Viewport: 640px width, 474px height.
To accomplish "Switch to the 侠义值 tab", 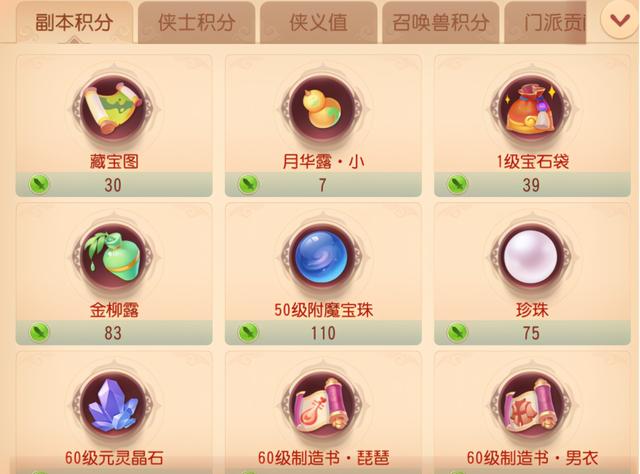I will 318,22.
